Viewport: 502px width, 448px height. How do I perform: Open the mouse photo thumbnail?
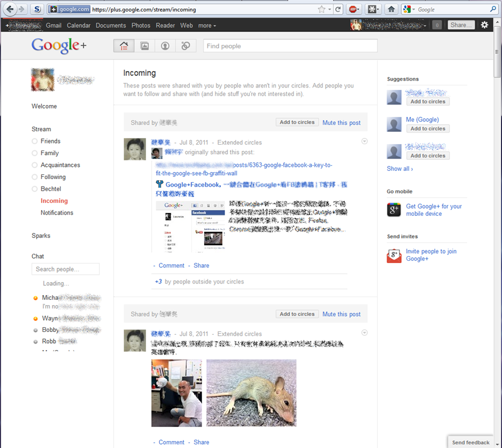pos(251,393)
